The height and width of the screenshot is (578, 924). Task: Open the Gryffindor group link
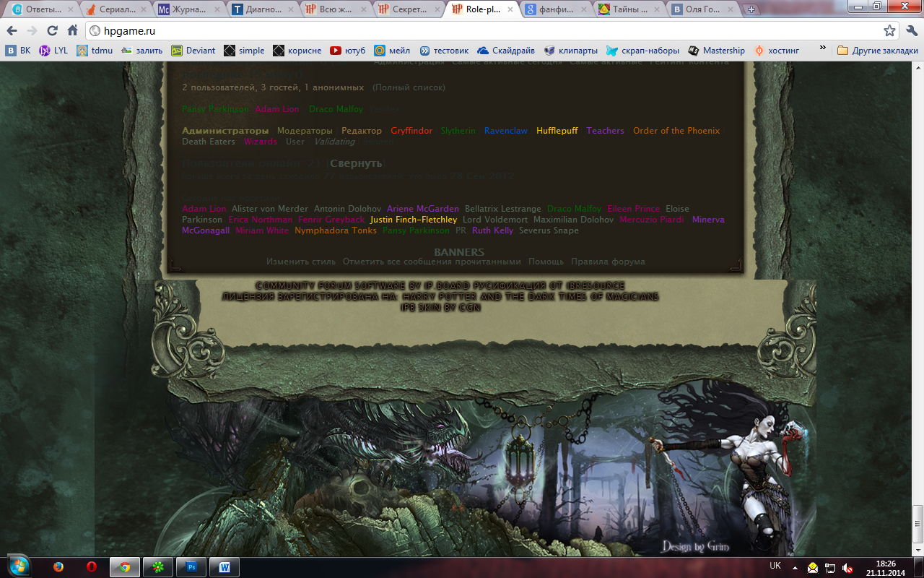(x=411, y=131)
